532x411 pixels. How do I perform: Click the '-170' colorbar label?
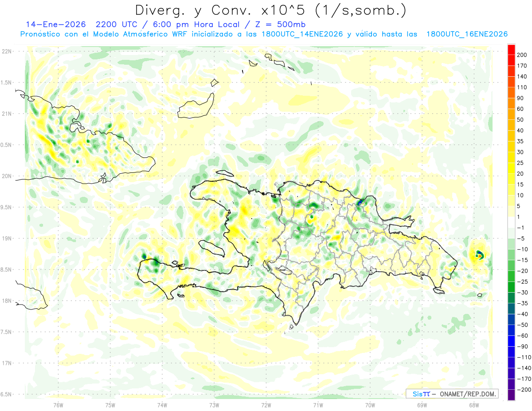point(524,379)
